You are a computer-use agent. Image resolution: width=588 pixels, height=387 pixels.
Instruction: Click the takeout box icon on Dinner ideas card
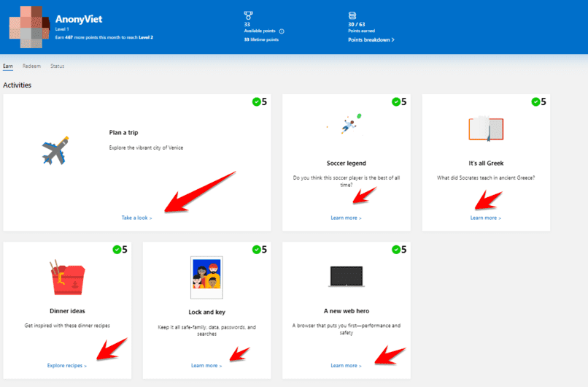[x=68, y=277]
